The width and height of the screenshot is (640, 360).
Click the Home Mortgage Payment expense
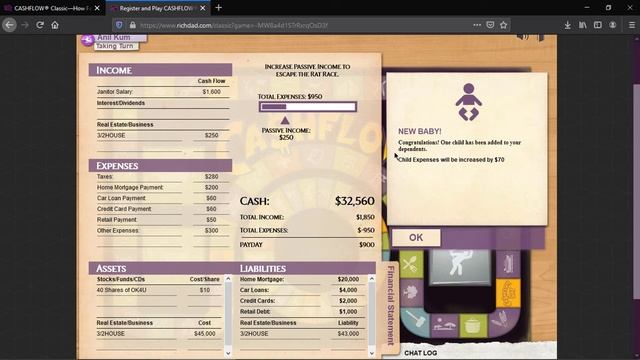162,187
